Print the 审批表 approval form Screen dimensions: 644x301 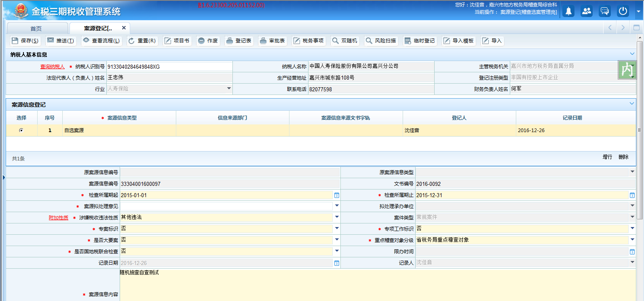272,41
